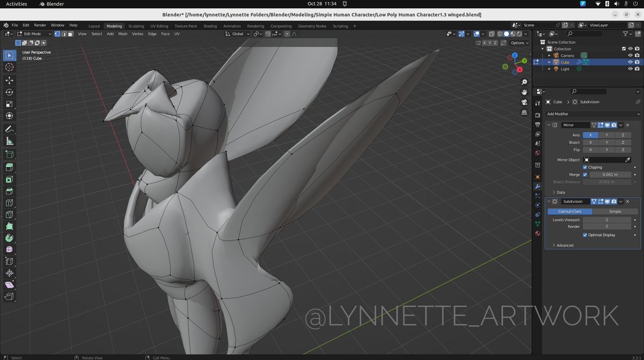This screenshot has height=360, width=644.
Task: Expand the Advanced subdivision section
Action: (x=562, y=245)
